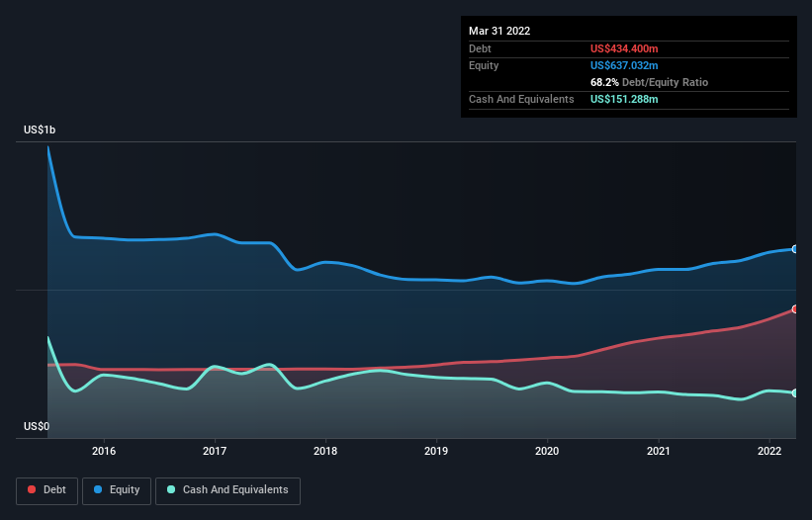
Task: Click Cash And Equivalents tooltip label
Action: tap(521, 99)
